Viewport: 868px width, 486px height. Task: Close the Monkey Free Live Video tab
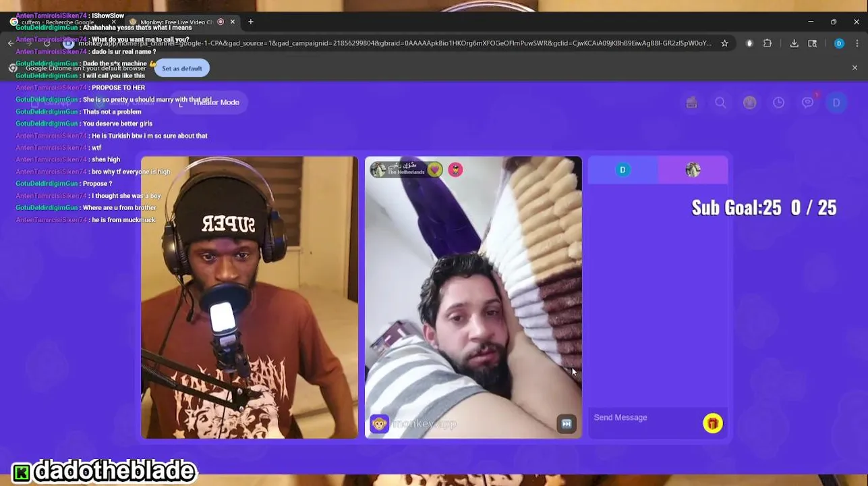232,22
